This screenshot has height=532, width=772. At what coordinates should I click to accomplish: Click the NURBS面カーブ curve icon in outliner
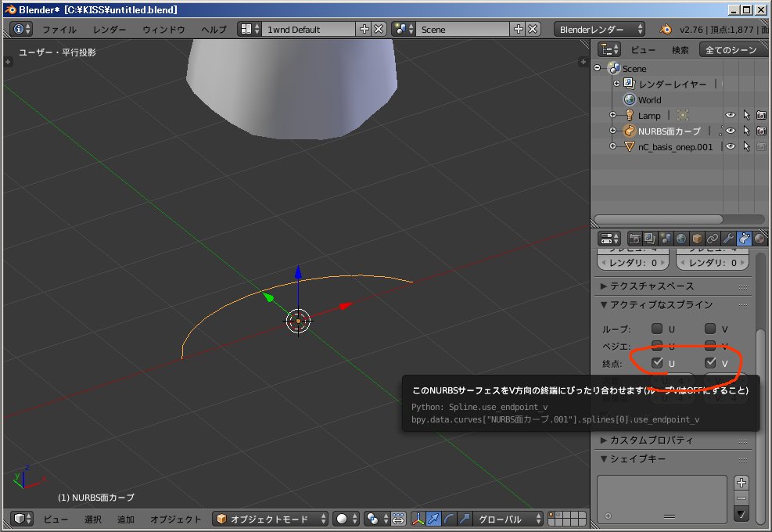click(x=629, y=131)
